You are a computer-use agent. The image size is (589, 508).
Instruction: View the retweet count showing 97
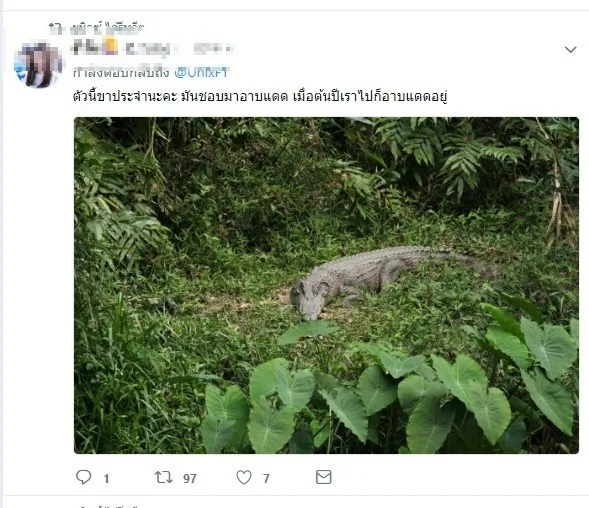click(x=190, y=478)
